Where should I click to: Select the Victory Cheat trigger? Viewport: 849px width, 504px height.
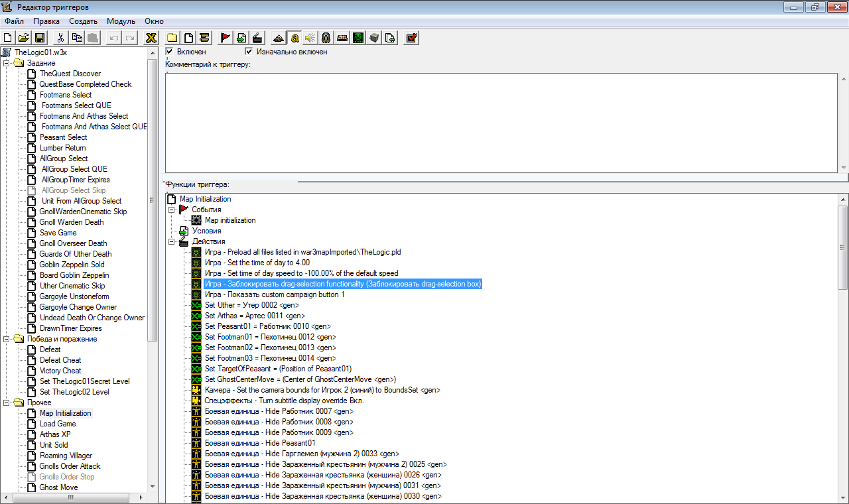[x=60, y=371]
